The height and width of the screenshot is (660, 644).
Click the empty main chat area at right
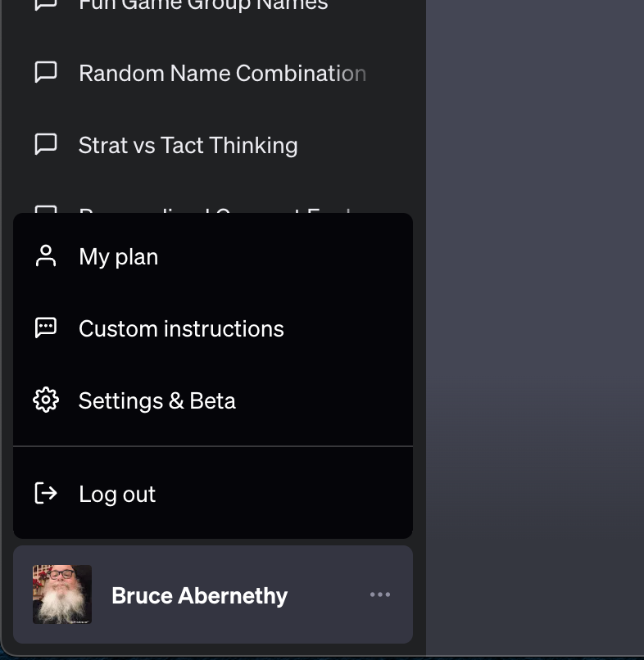point(535,328)
